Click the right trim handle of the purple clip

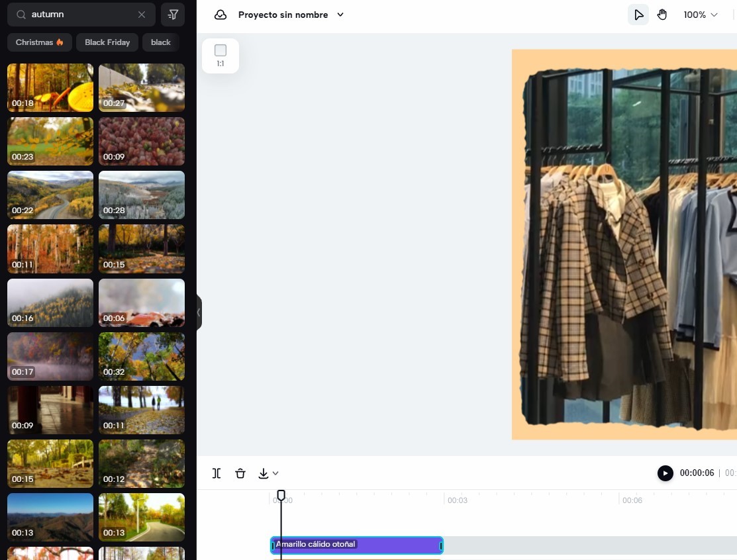[441, 546]
